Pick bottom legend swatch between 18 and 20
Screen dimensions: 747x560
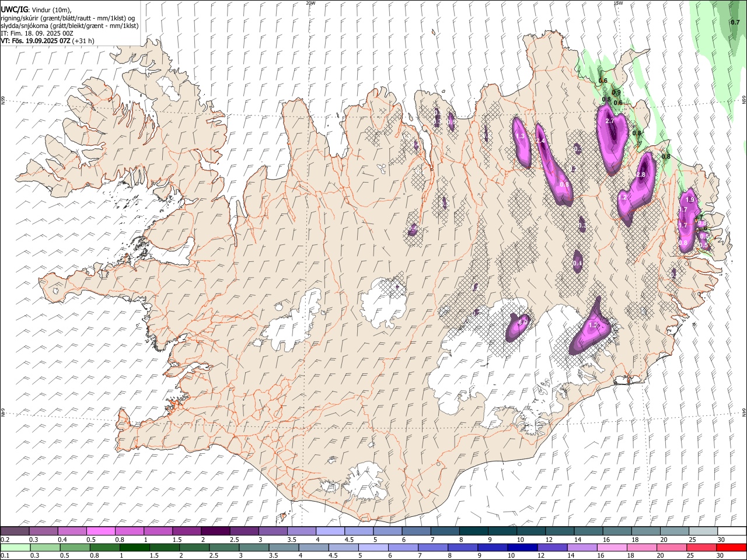[643, 547]
